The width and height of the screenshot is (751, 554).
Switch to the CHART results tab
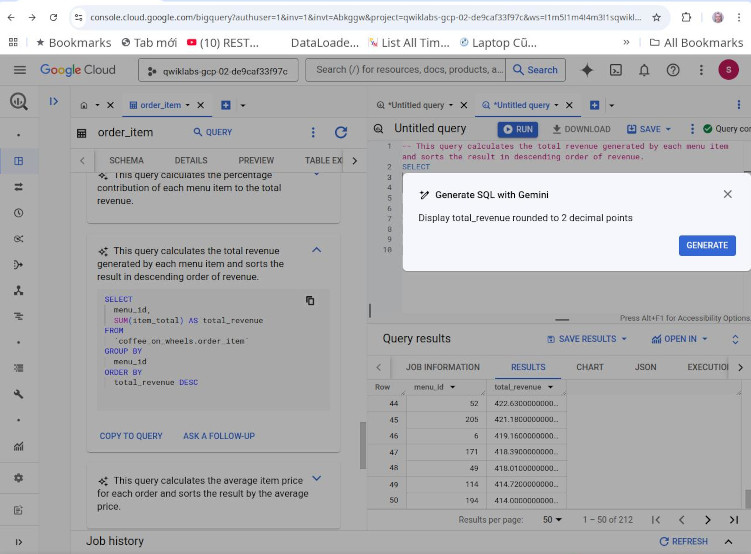click(590, 367)
